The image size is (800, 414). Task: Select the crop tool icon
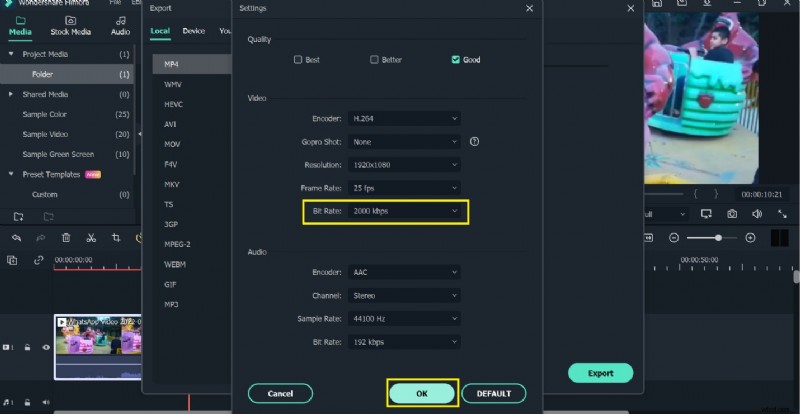tap(116, 238)
